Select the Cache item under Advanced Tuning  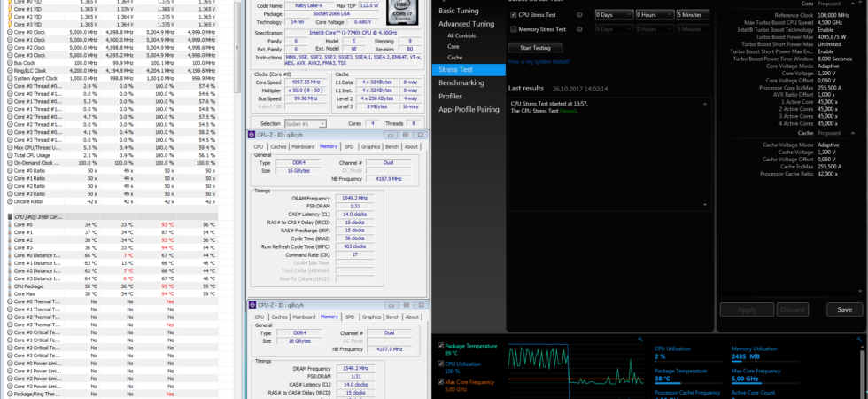pyautogui.click(x=454, y=58)
